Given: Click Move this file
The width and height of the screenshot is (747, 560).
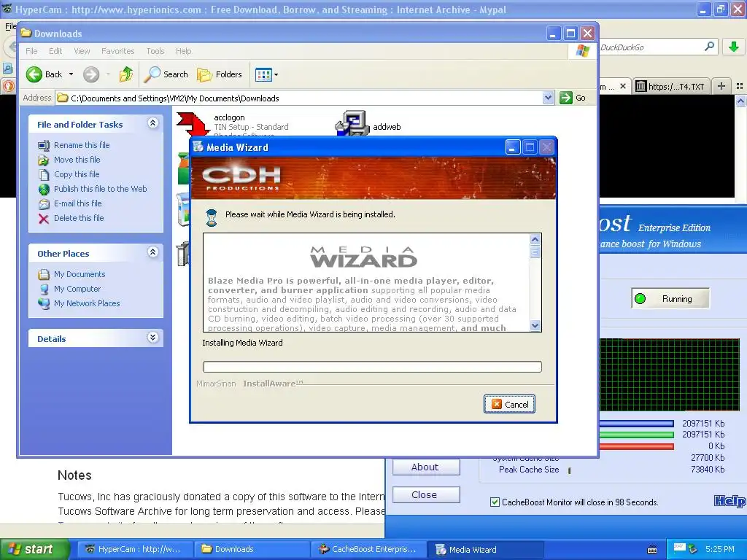Looking at the screenshot, I should click(77, 160).
